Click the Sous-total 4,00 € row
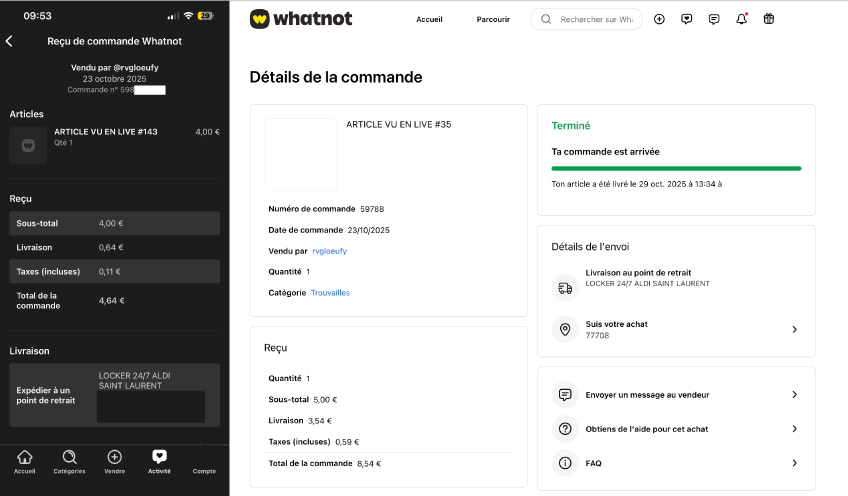Viewport: 848px width, 496px height. (x=115, y=223)
